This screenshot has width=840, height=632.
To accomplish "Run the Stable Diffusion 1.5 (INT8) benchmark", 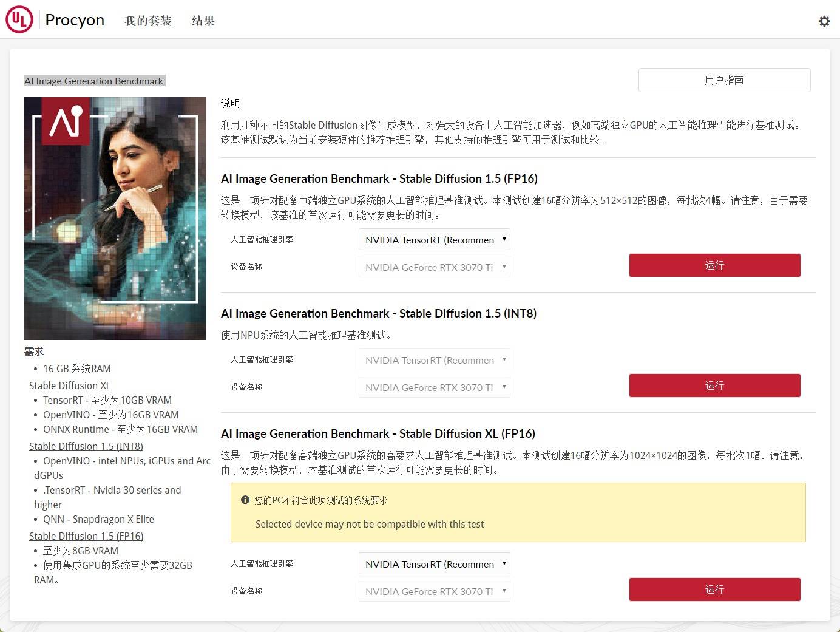I will (714, 386).
